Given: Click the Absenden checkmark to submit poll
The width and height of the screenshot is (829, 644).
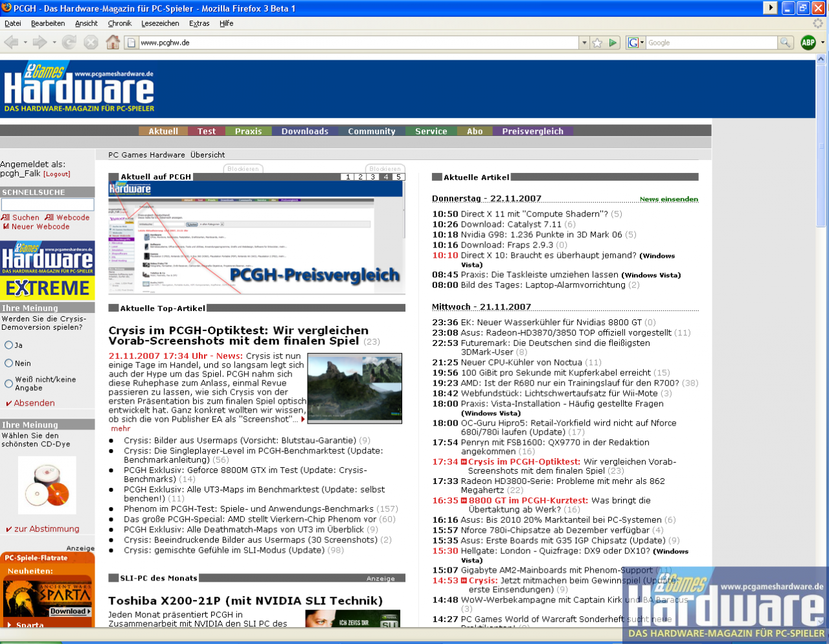Looking at the screenshot, I should [30, 403].
